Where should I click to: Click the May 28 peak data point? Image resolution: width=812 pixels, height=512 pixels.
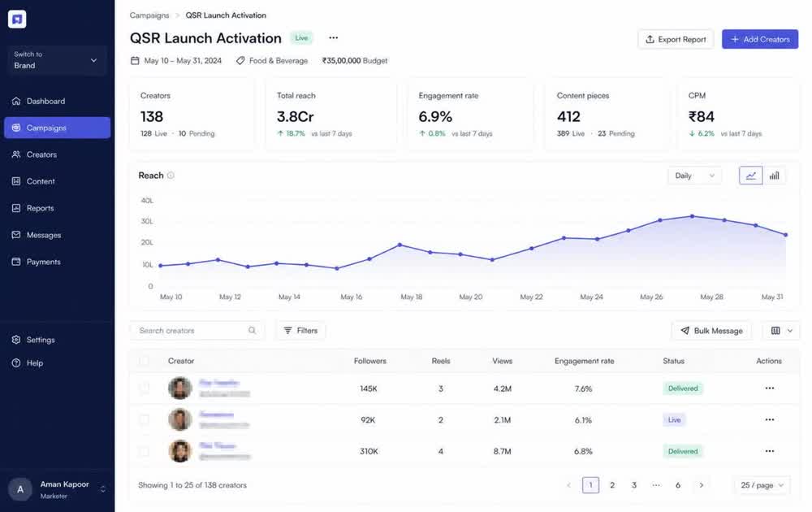pyautogui.click(x=693, y=216)
